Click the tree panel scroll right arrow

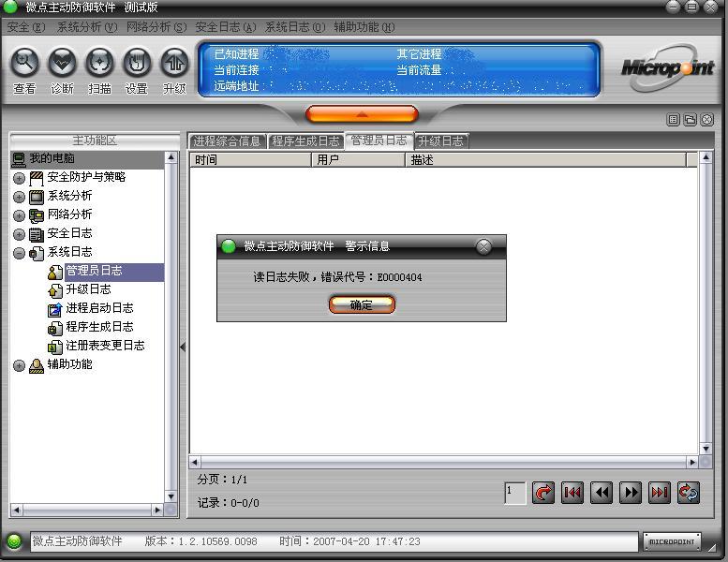pyautogui.click(x=157, y=510)
